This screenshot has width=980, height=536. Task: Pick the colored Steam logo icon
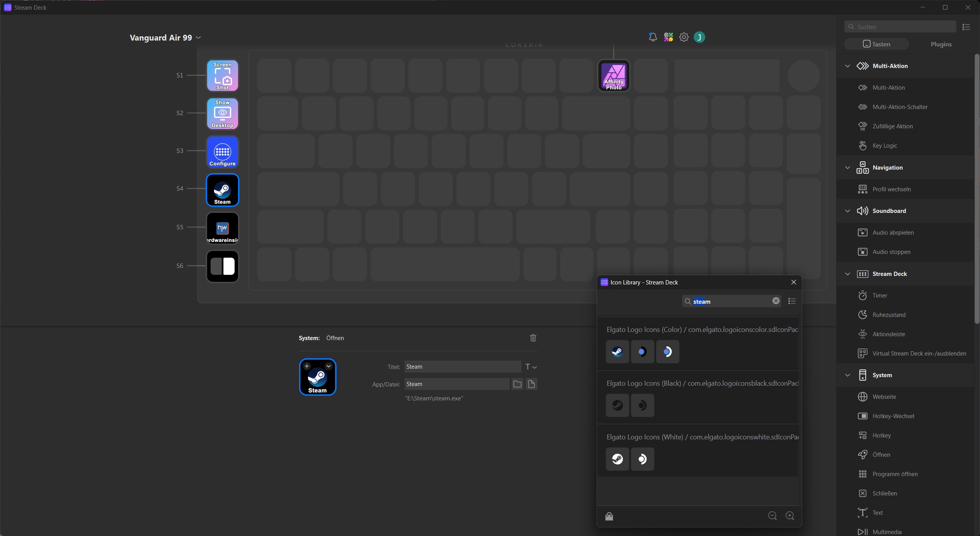click(617, 352)
